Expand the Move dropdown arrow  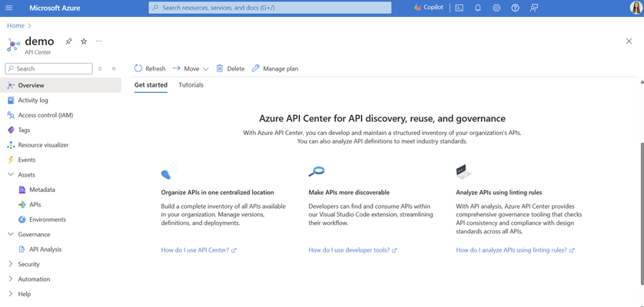click(206, 69)
